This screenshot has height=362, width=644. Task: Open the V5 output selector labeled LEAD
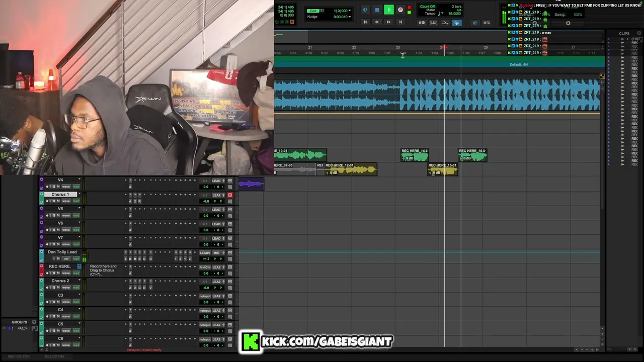(217, 210)
